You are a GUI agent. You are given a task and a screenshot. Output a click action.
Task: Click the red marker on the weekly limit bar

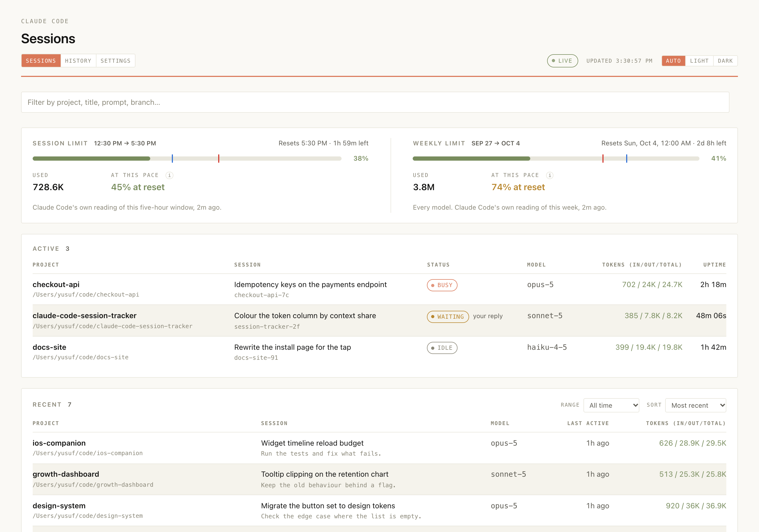[603, 159]
